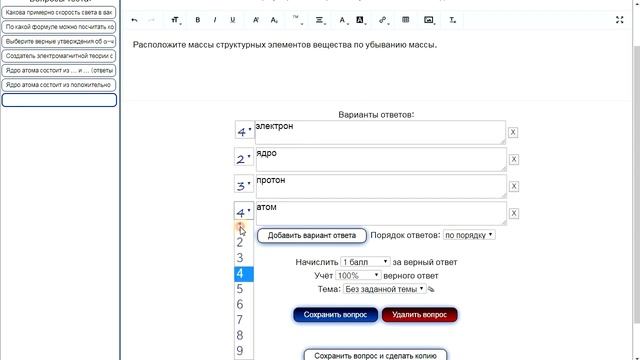640x360 pixels.
Task: Open order dropdown for "электрон"
Action: coord(244,131)
